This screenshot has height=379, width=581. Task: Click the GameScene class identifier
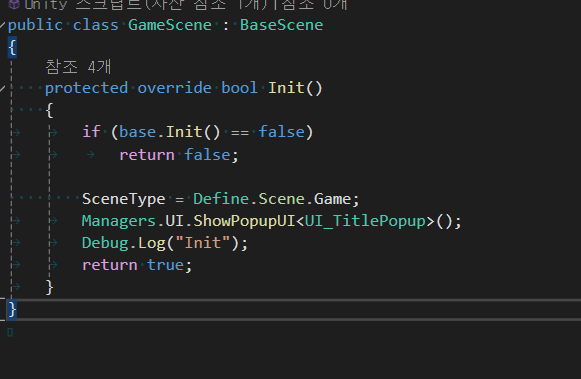click(170, 25)
